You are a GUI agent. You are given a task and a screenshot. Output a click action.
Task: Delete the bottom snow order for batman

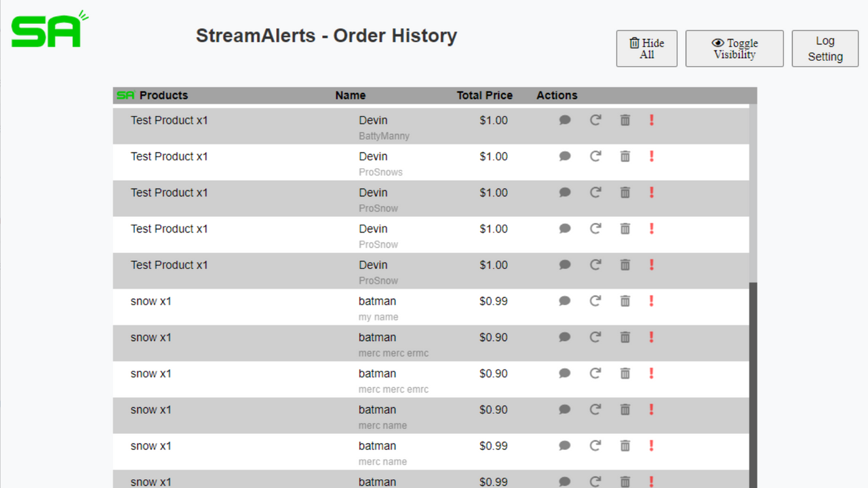[x=625, y=481]
